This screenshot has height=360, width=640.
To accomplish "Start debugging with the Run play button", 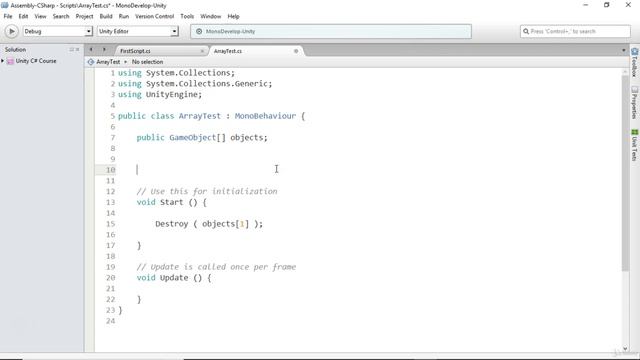I will tap(11, 31).
